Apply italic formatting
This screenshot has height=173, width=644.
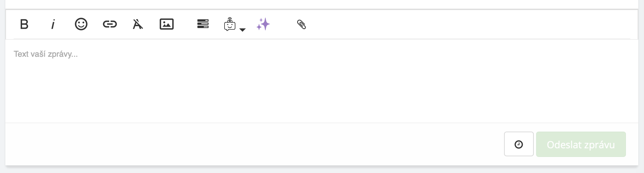tap(53, 24)
